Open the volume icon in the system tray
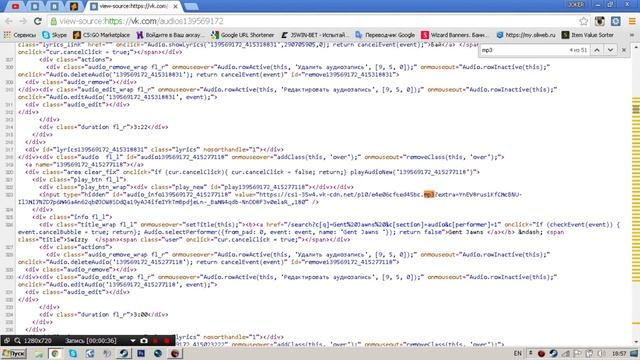Image resolution: width=640 pixels, height=360 pixels. click(601, 353)
